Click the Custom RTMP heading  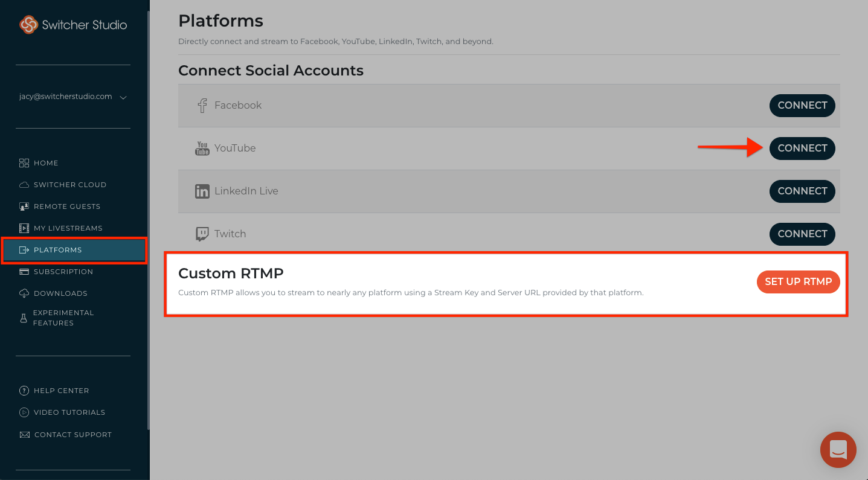[231, 274]
